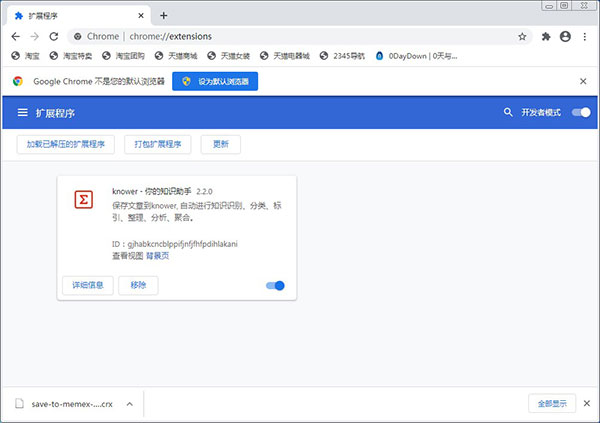The height and width of the screenshot is (423, 600).
Task: Remove knower extension with 移除 button
Action: click(138, 285)
